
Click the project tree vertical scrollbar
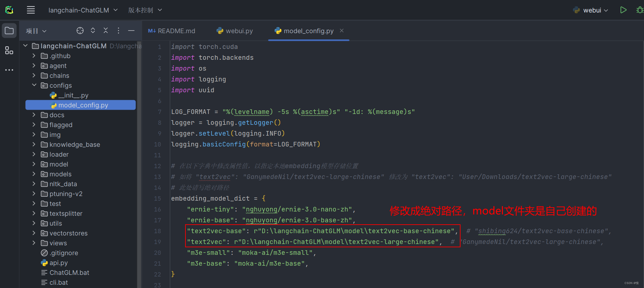[x=139, y=164]
